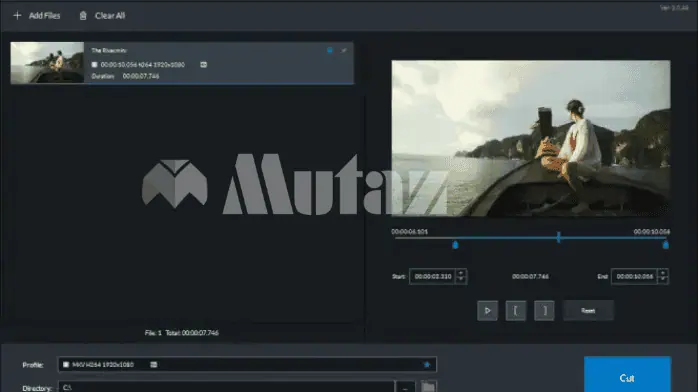Click Clear All to empty list
The width and height of the screenshot is (698, 392).
pyautogui.click(x=110, y=16)
